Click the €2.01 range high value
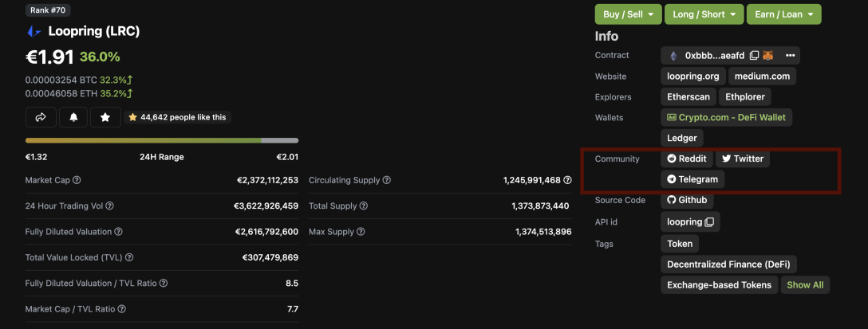 (287, 156)
